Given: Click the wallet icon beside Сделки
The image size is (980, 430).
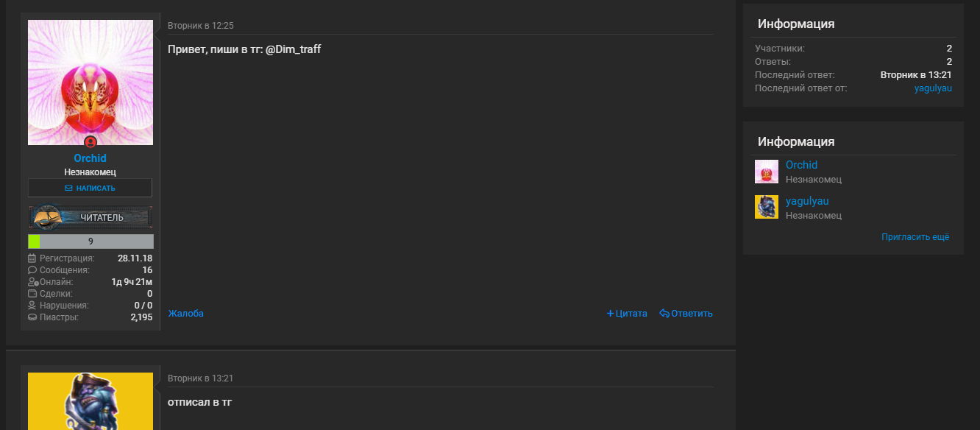Looking at the screenshot, I should point(32,294).
